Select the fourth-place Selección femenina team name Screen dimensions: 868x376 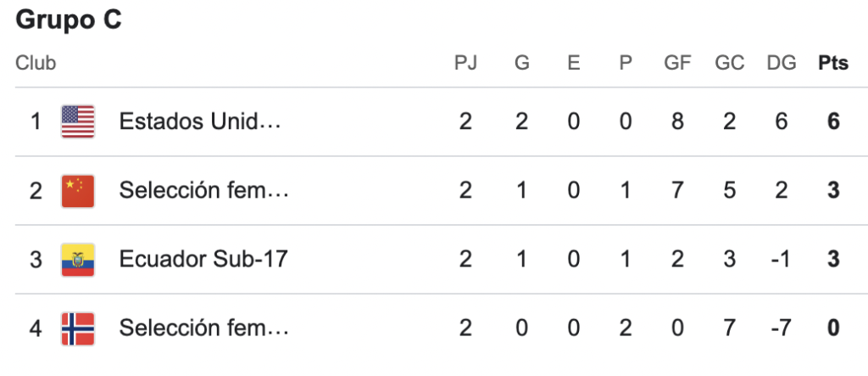[204, 328]
